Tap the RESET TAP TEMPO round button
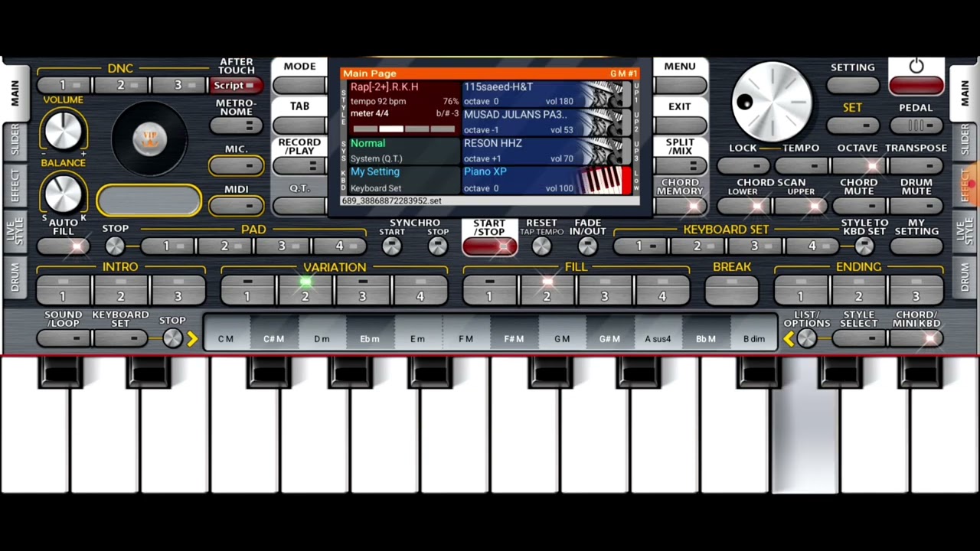Image resolution: width=980 pixels, height=551 pixels. [x=541, y=246]
